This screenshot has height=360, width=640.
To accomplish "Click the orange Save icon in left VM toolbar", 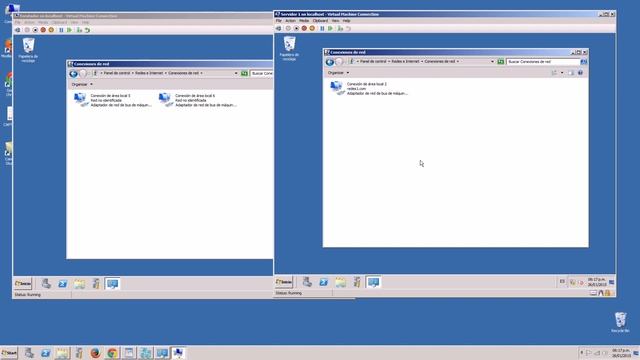I will [x=51, y=30].
